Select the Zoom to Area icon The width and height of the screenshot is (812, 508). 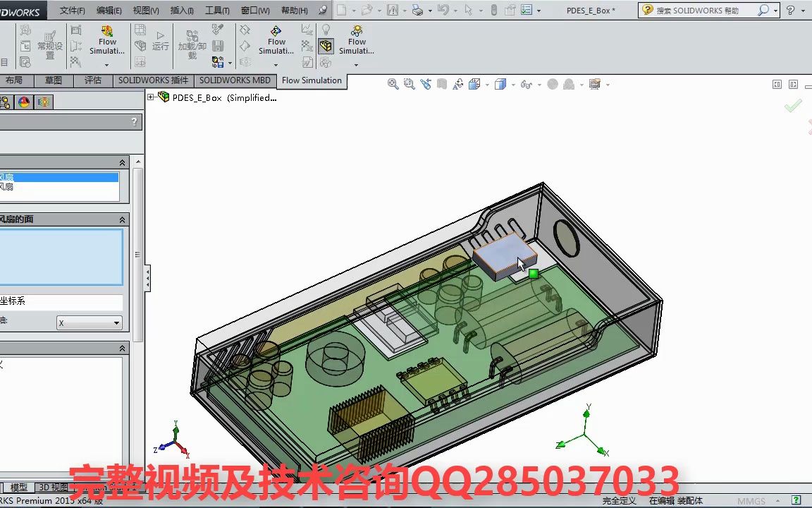410,83
